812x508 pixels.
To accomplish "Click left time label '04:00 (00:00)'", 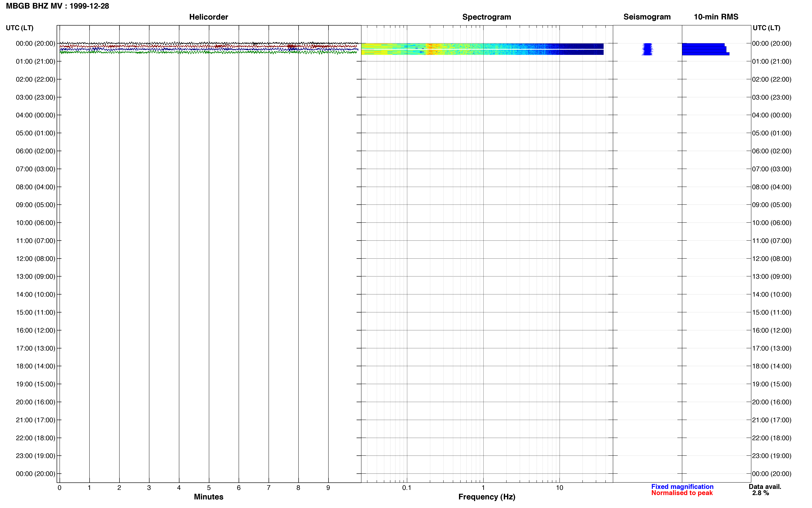I will (x=36, y=115).
